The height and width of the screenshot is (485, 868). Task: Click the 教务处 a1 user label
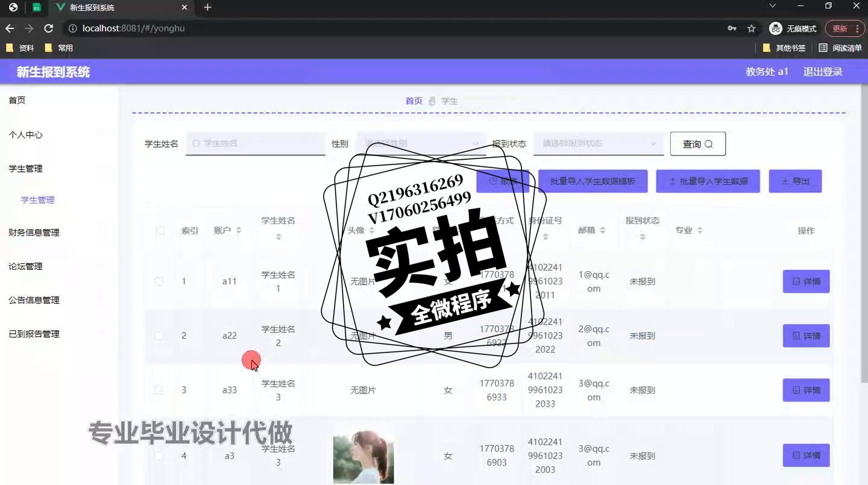(767, 72)
